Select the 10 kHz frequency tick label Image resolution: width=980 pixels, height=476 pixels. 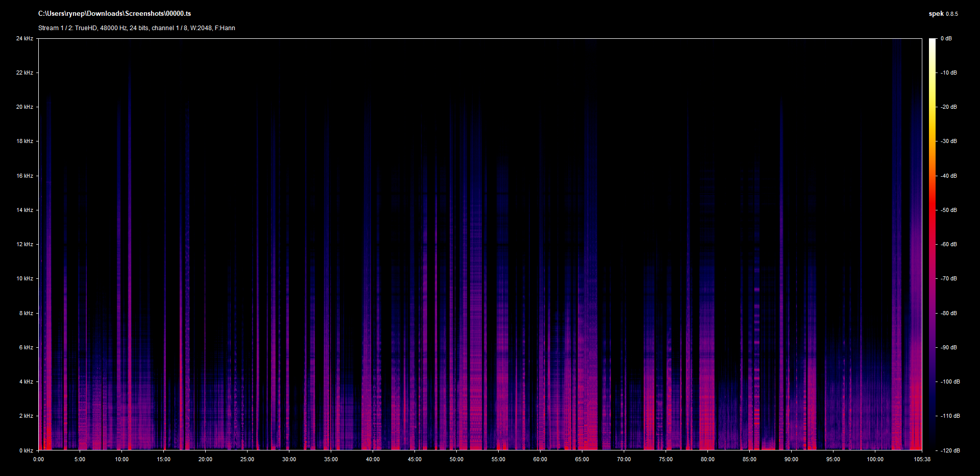[x=24, y=279]
